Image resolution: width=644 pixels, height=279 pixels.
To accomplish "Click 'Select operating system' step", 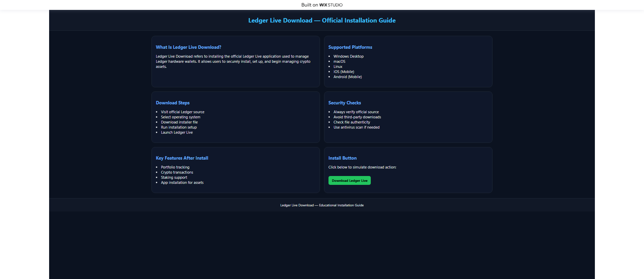I will tap(180, 117).
